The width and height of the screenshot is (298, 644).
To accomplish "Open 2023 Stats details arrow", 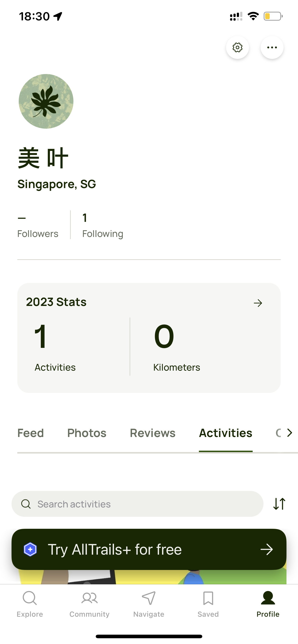I will 258,303.
